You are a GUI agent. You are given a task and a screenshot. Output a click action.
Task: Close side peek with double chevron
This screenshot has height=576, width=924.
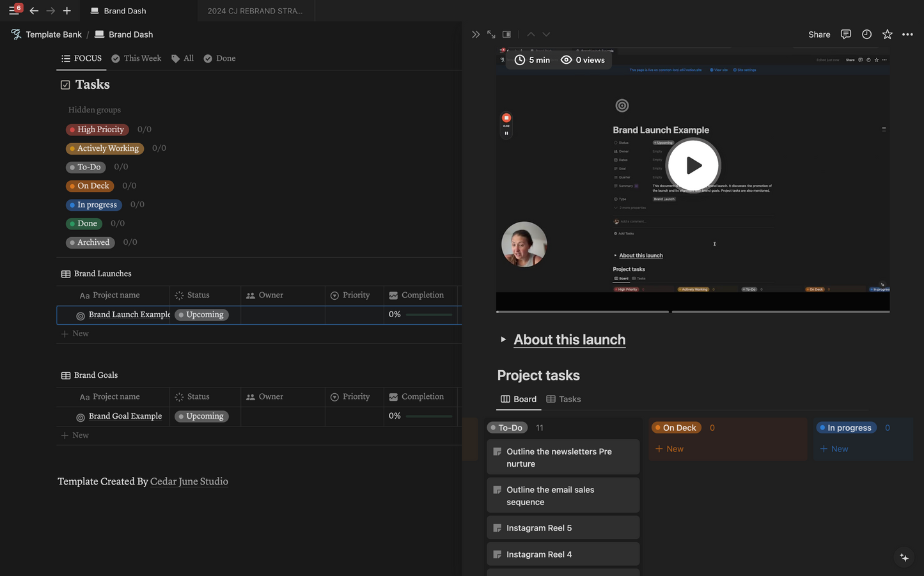point(476,35)
